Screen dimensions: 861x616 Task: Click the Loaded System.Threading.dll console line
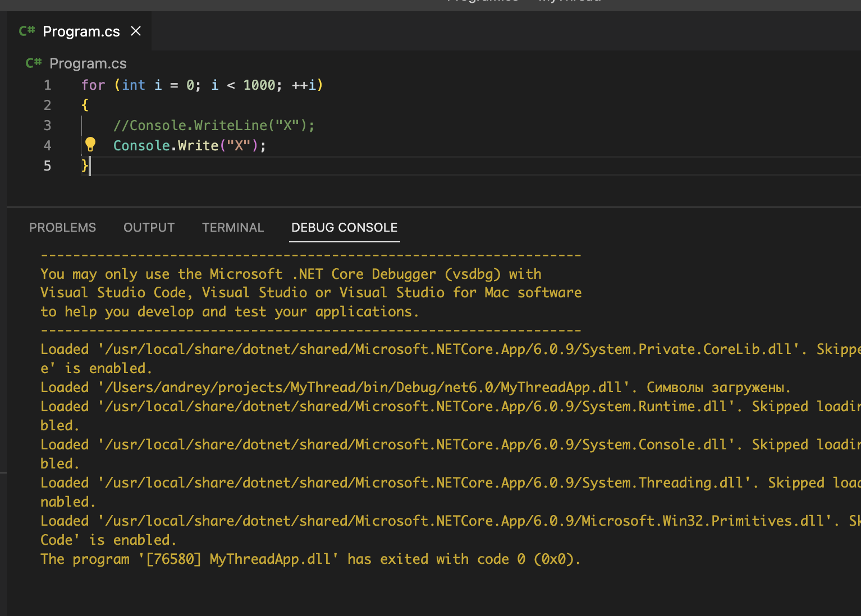point(451,482)
